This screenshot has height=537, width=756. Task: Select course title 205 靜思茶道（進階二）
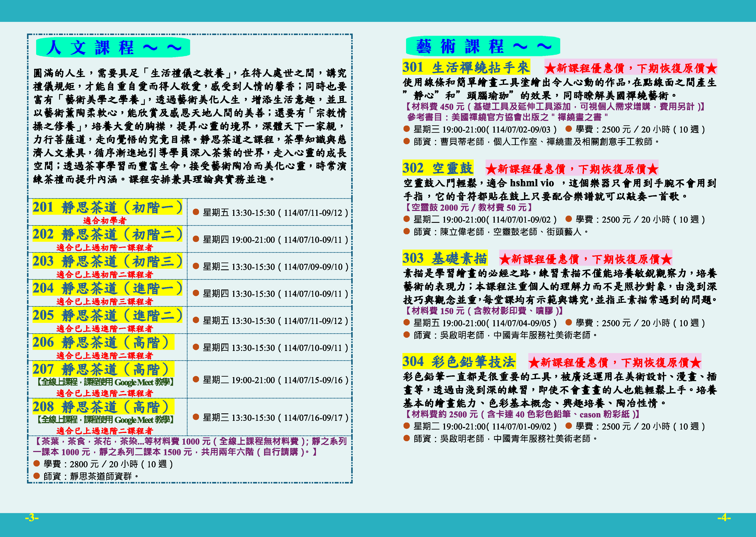point(107,315)
